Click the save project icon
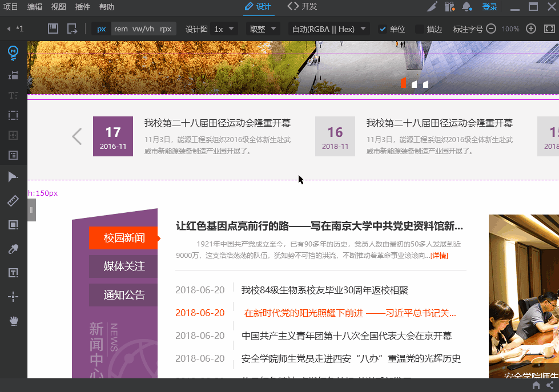 pyautogui.click(x=53, y=27)
